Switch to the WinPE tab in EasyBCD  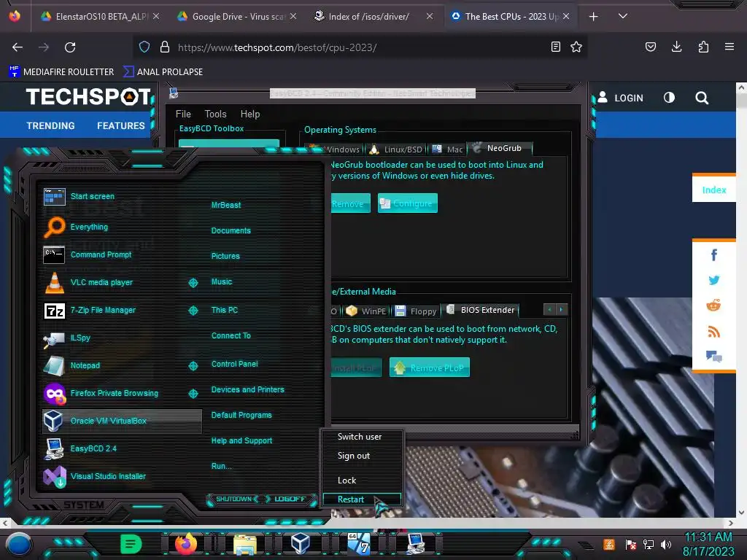point(366,311)
